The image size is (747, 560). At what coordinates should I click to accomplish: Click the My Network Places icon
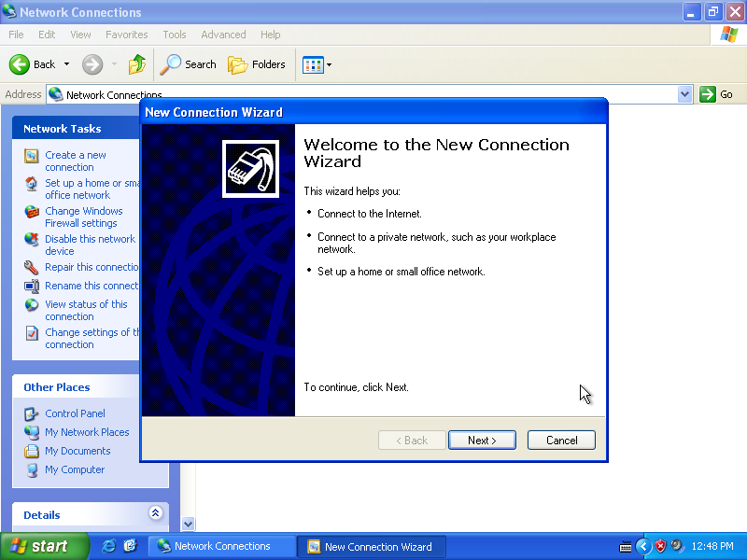tap(32, 432)
